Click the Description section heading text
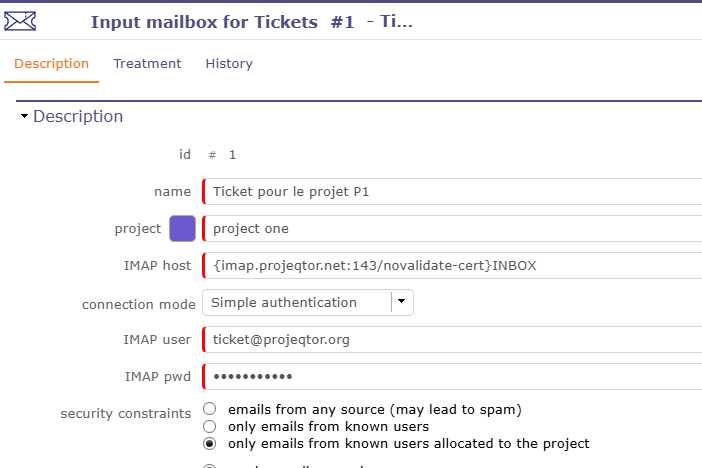The width and height of the screenshot is (702, 468). pos(78,116)
